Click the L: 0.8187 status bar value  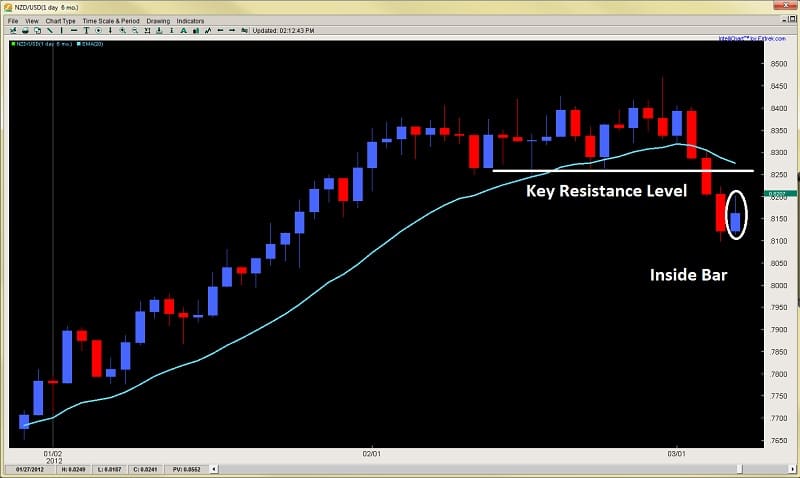click(109, 469)
